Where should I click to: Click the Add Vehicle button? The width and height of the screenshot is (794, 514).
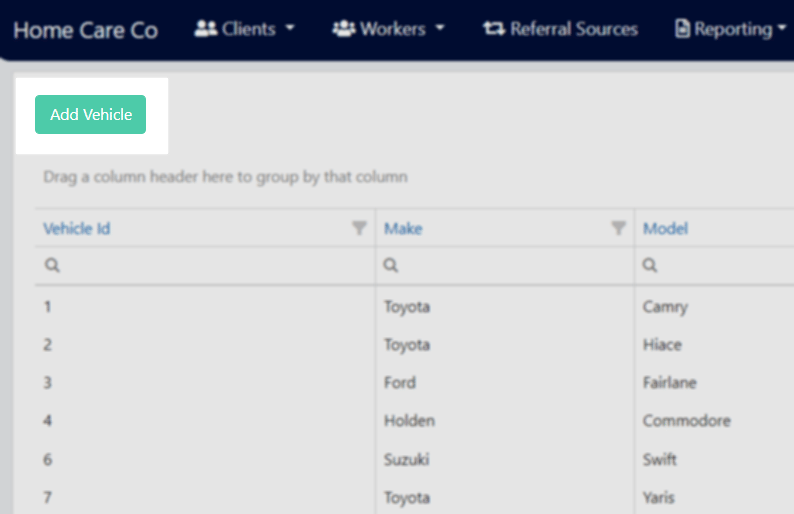click(90, 114)
